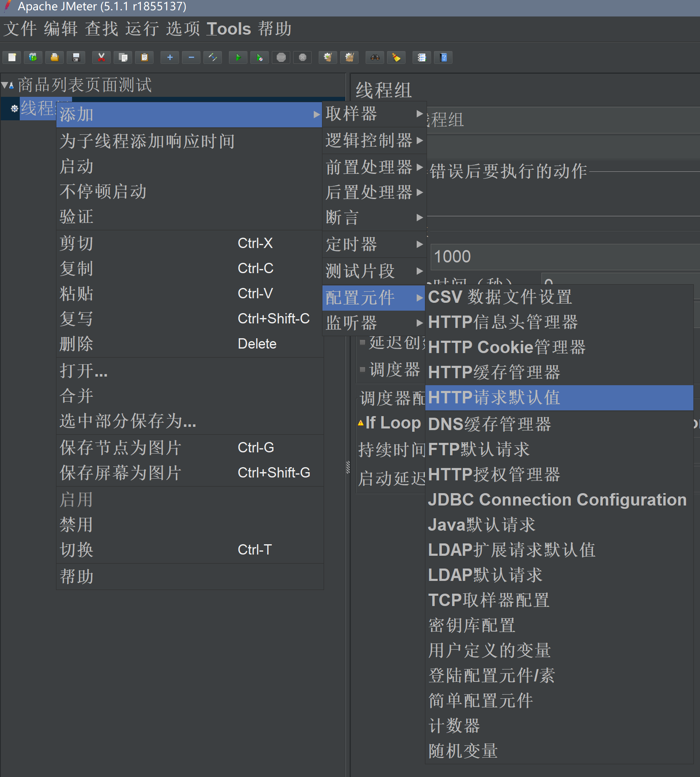Expand the 前置处理器 submenu arrow
Viewport: 700px width, 777px height.
point(420,167)
